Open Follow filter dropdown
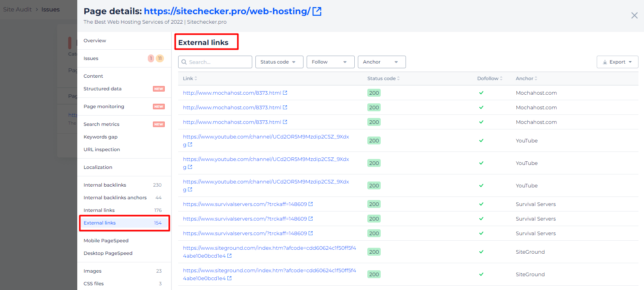Image resolution: width=644 pixels, height=290 pixels. [x=331, y=62]
